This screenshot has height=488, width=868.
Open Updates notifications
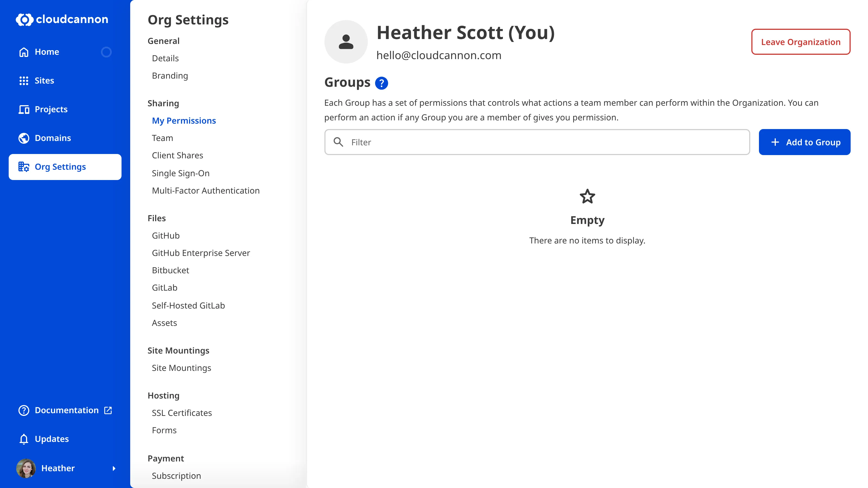click(x=65, y=439)
